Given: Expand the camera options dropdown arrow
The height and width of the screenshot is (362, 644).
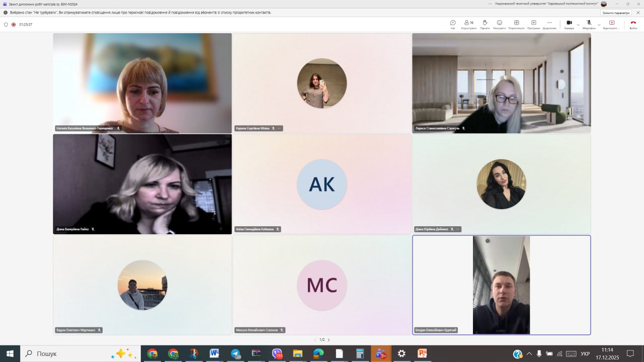Looking at the screenshot, I should pyautogui.click(x=578, y=25).
